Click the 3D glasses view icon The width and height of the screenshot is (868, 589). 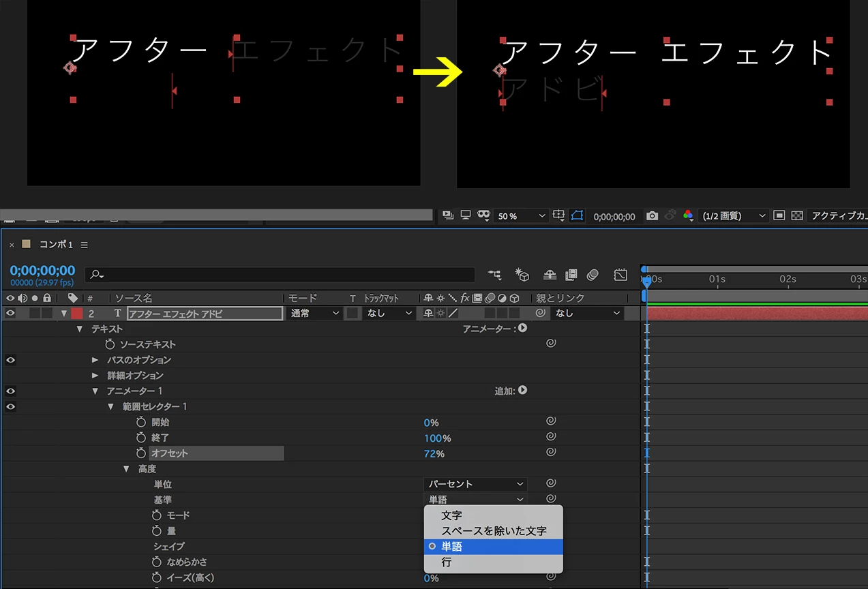pyautogui.click(x=484, y=215)
